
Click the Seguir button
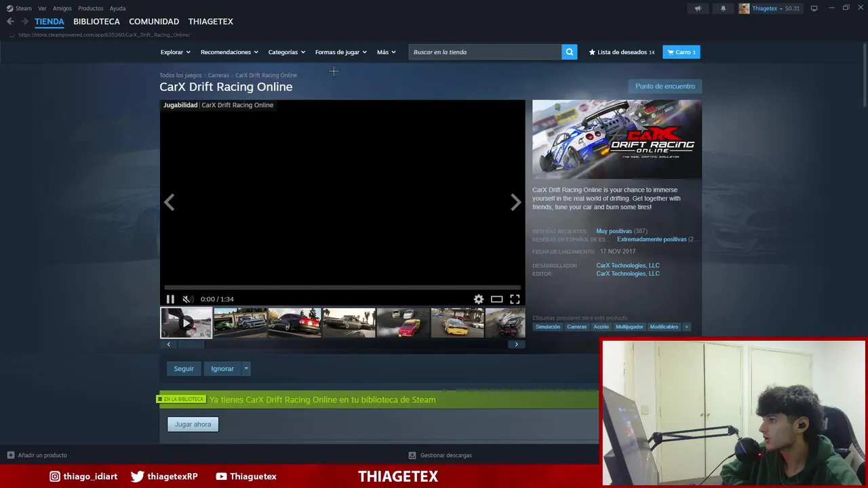coord(184,369)
